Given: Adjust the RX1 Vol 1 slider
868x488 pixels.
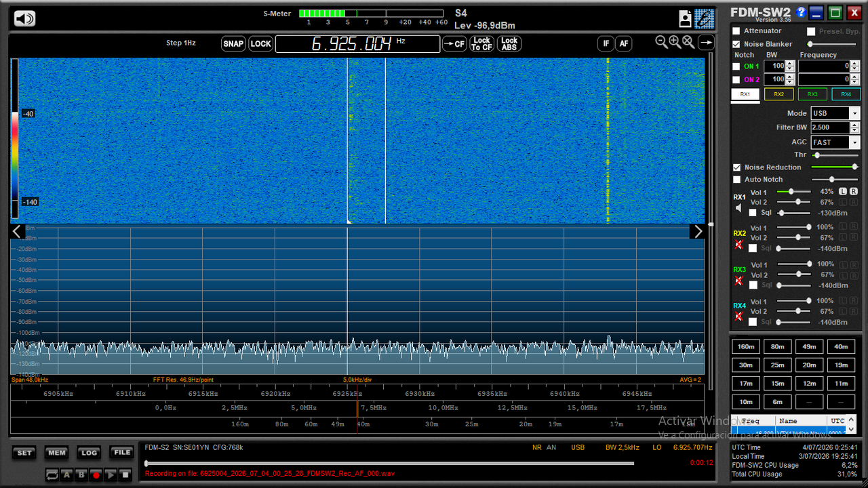Looking at the screenshot, I should (x=794, y=192).
